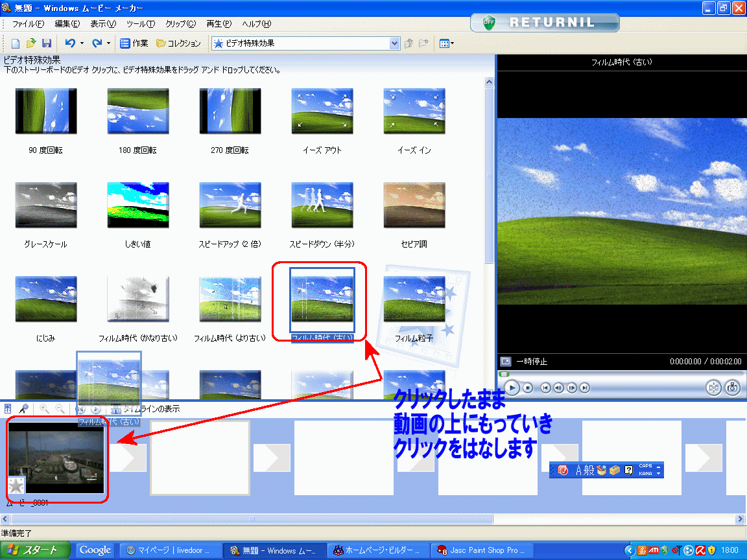The image size is (747, 560).
Task: Click the audio levels icon in the storyboard toolbar
Action: click(8, 408)
